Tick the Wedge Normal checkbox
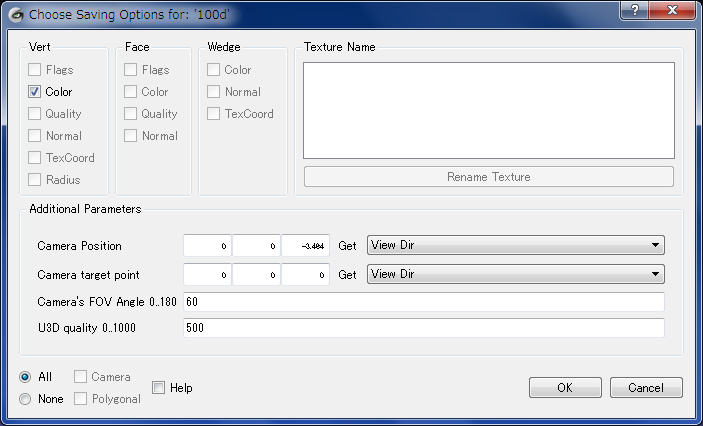Image resolution: width=703 pixels, height=426 pixels. (213, 92)
